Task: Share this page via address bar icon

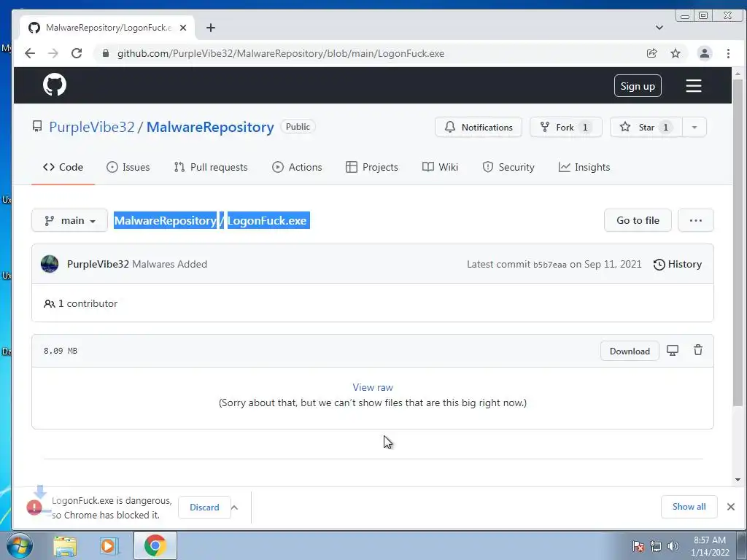Action: pos(651,53)
